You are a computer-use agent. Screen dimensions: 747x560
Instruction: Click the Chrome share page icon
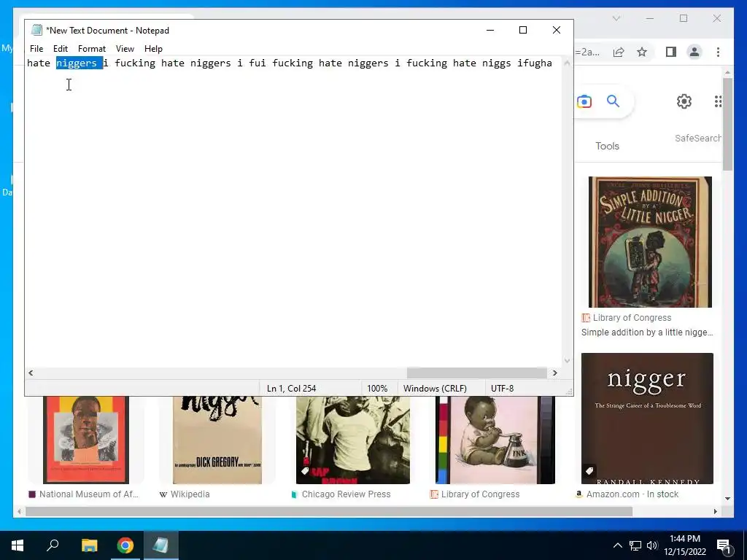point(619,52)
